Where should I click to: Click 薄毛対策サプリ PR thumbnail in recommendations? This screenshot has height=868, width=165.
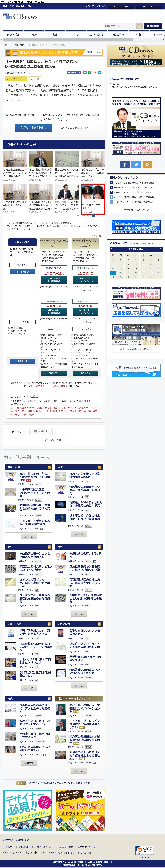pyautogui.click(x=92, y=192)
